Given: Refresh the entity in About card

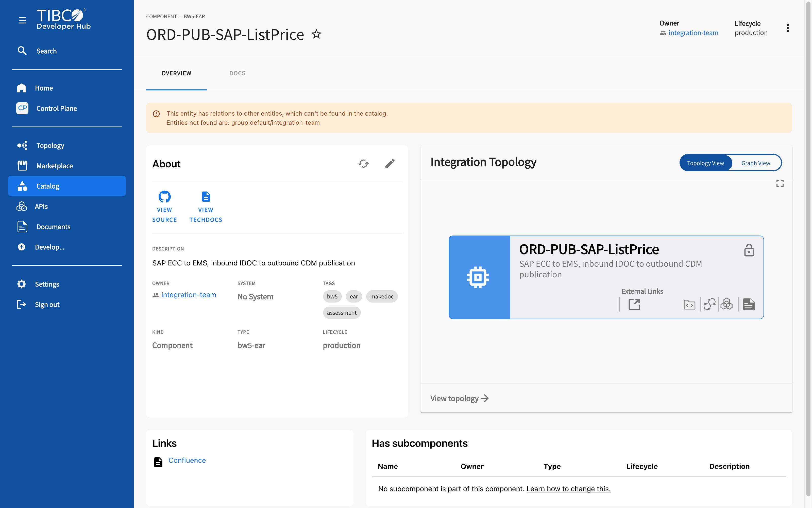Looking at the screenshot, I should [x=364, y=164].
